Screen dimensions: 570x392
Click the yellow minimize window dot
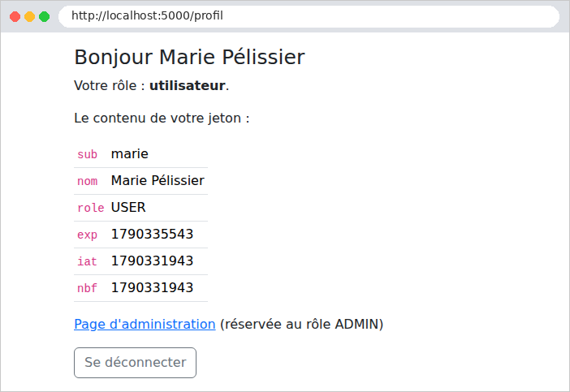click(x=29, y=16)
